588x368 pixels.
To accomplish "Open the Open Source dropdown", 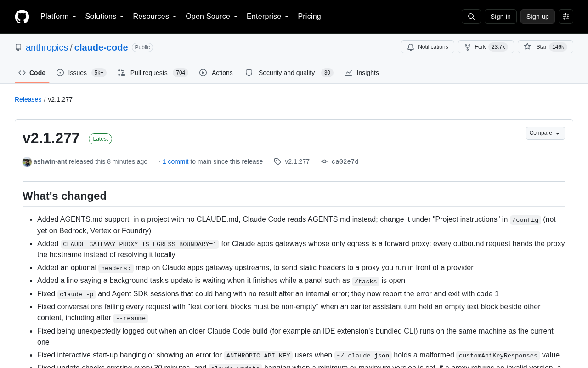I will [x=212, y=17].
